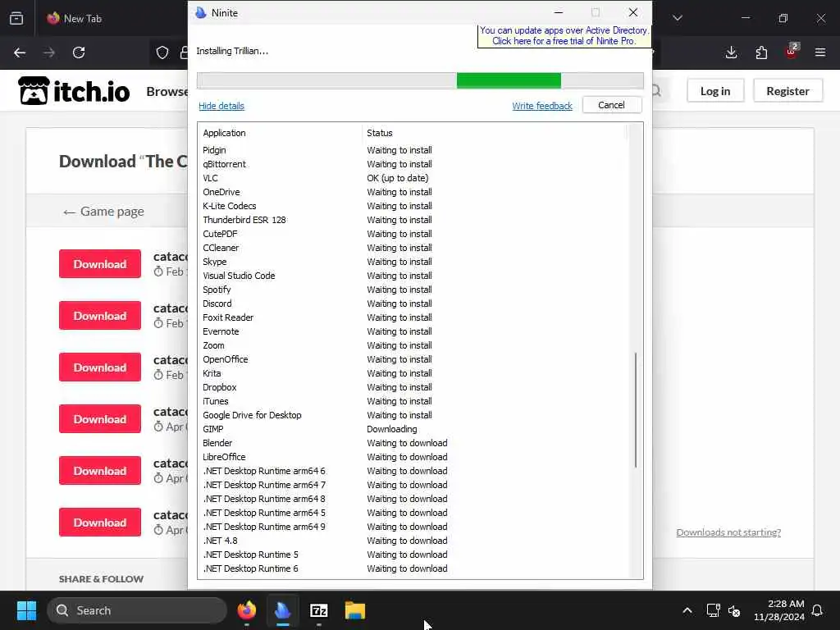Open Firefox downloads panel
Viewport: 840px width, 630px height.
(x=731, y=52)
